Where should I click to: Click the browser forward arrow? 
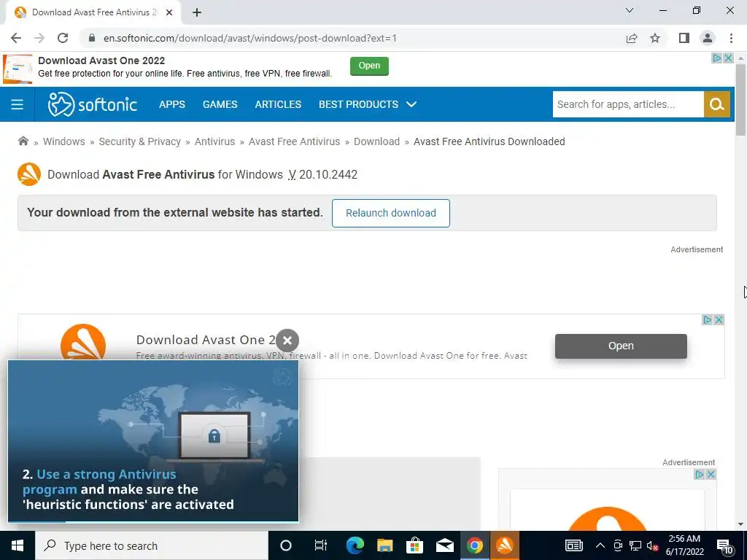click(39, 38)
